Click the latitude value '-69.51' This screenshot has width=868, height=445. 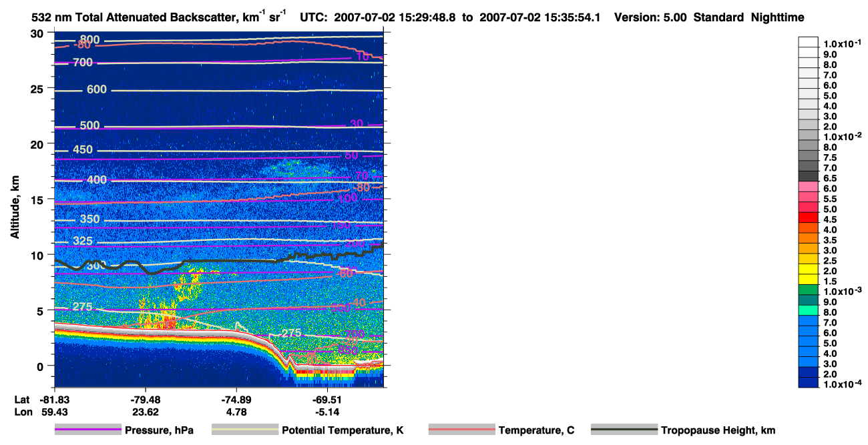click(328, 400)
